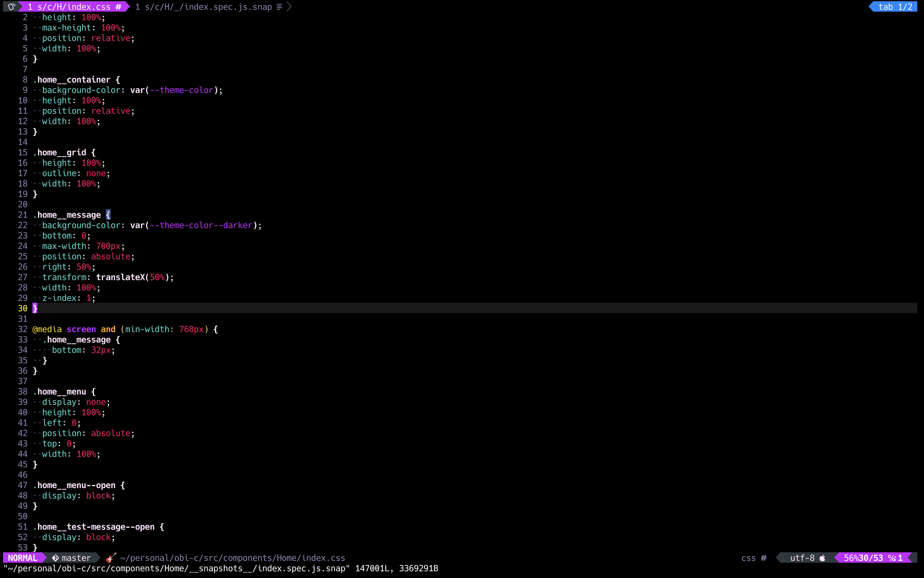
Task: Click the git branch icon beside master
Action: tap(55, 558)
